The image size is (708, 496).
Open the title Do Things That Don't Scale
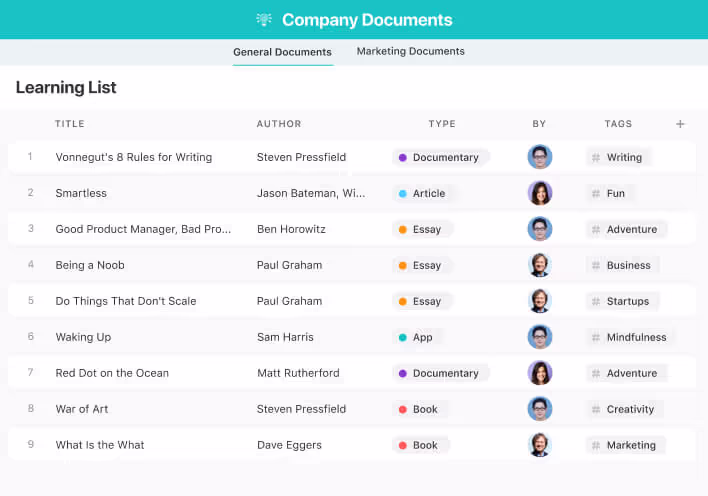pyautogui.click(x=126, y=301)
